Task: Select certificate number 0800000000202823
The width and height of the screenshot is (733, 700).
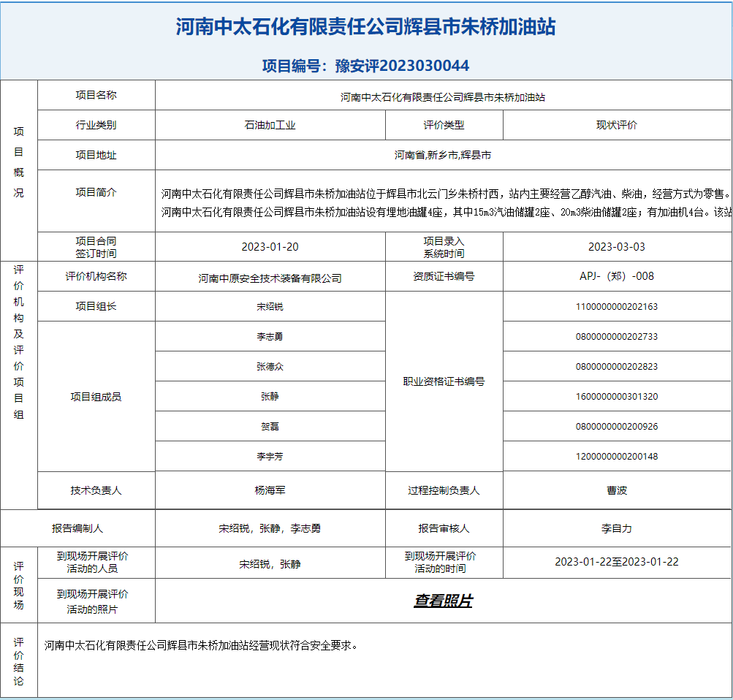Action: 617,366
